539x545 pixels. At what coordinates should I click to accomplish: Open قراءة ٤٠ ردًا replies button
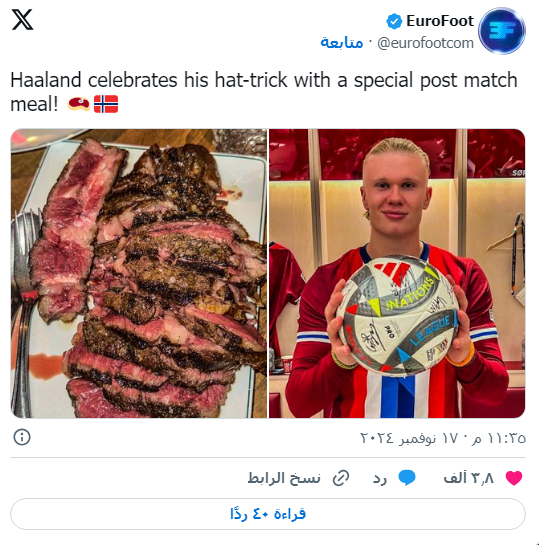(268, 514)
